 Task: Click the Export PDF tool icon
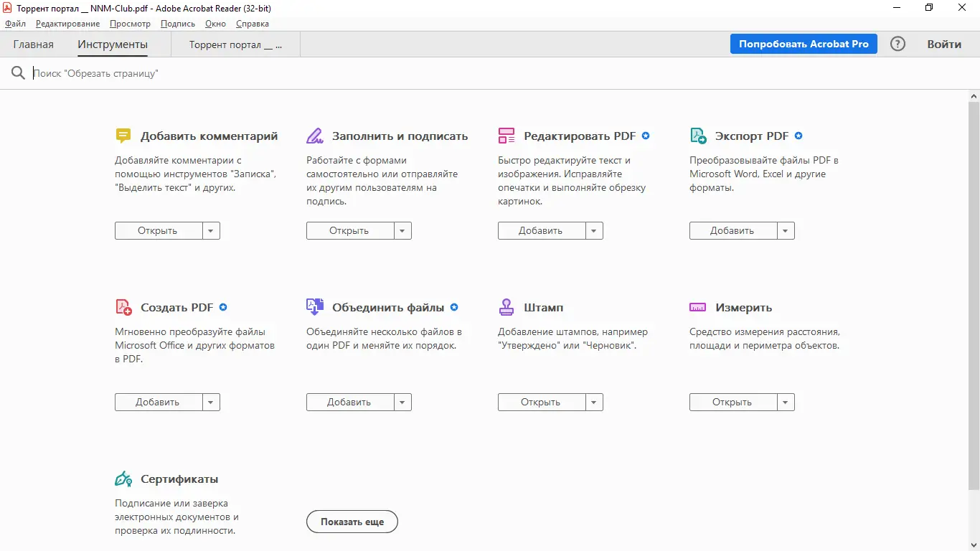(698, 136)
